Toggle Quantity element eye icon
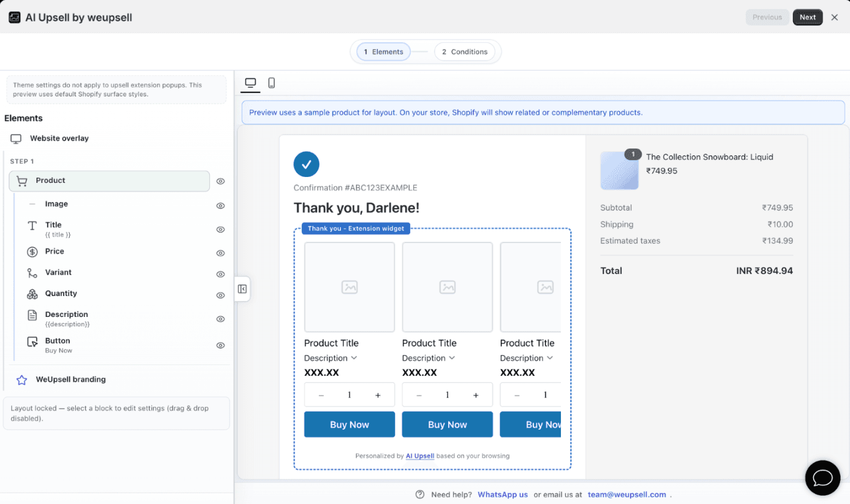 (x=221, y=295)
